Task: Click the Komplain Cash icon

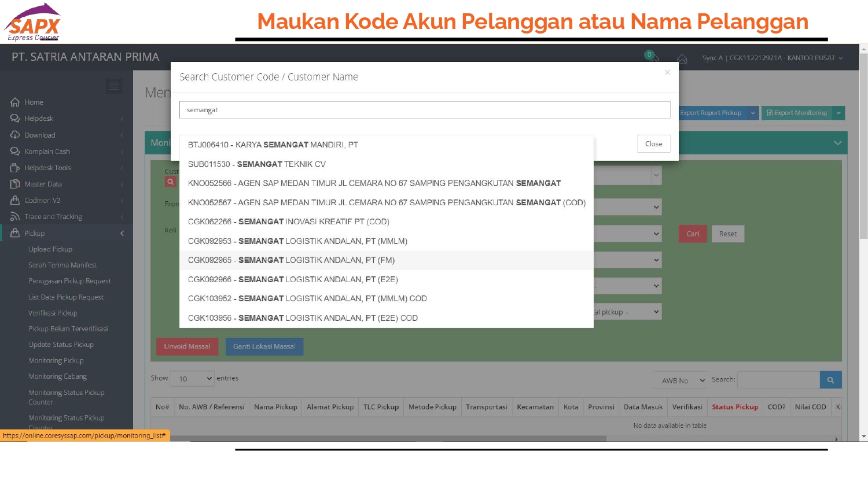Action: [x=15, y=151]
